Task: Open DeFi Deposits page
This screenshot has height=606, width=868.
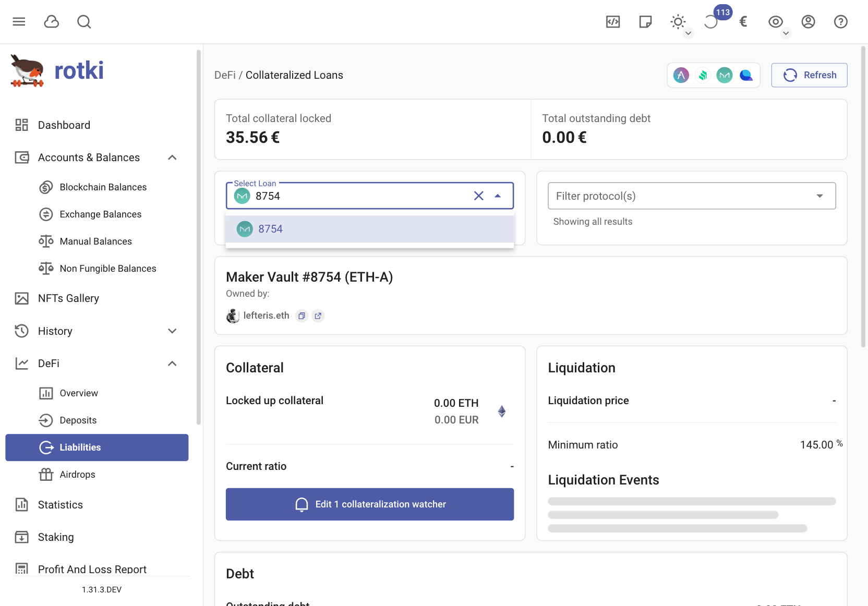Action: pos(97,420)
